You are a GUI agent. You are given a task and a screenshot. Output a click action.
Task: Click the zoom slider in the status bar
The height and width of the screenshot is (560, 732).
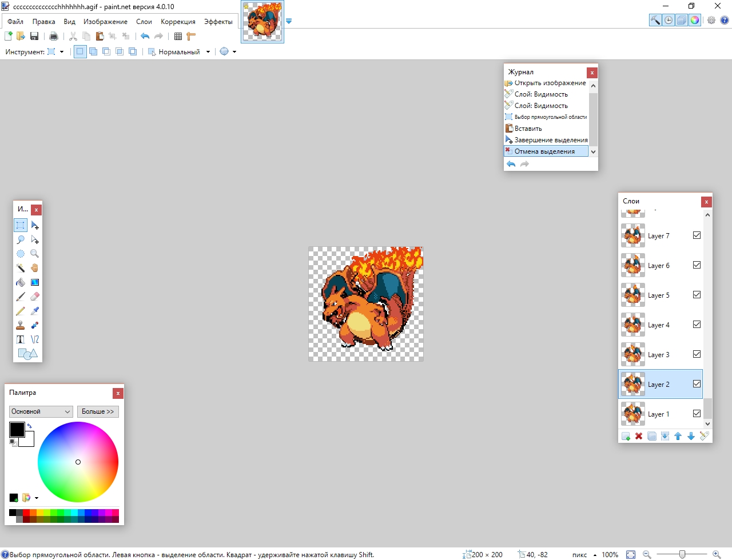[x=682, y=555]
